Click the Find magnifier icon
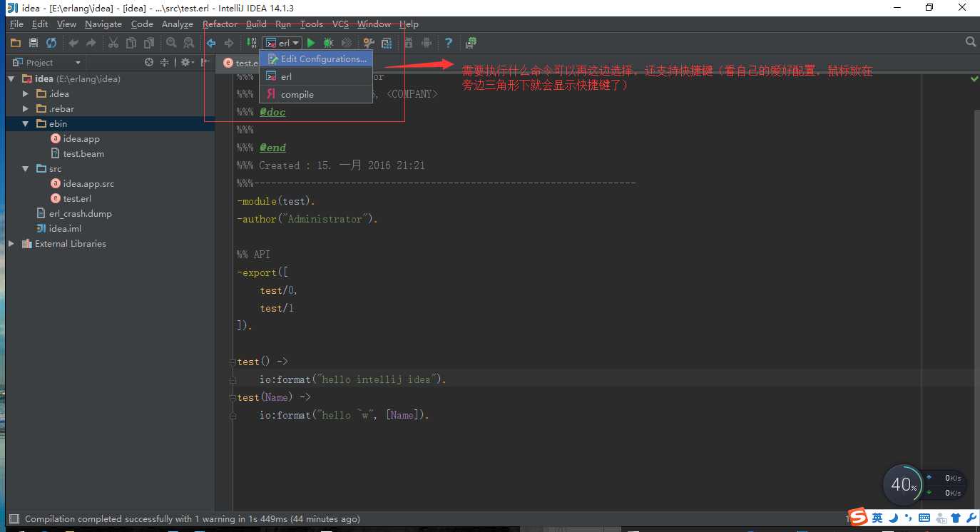The width and height of the screenshot is (980, 532). [171, 44]
